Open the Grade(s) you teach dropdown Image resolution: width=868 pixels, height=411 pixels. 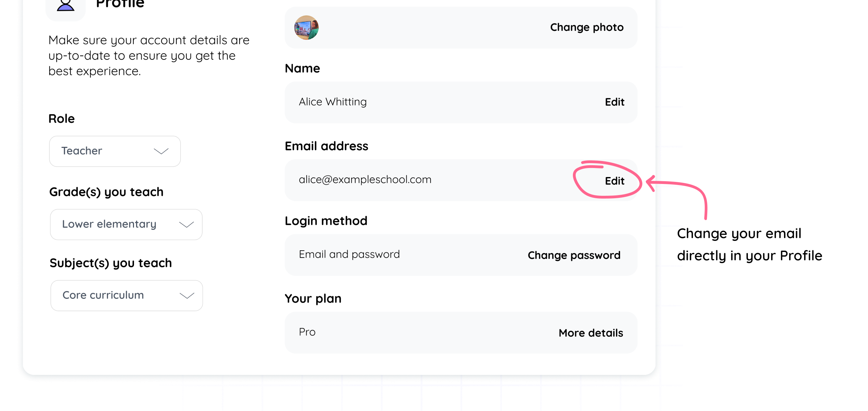(126, 224)
